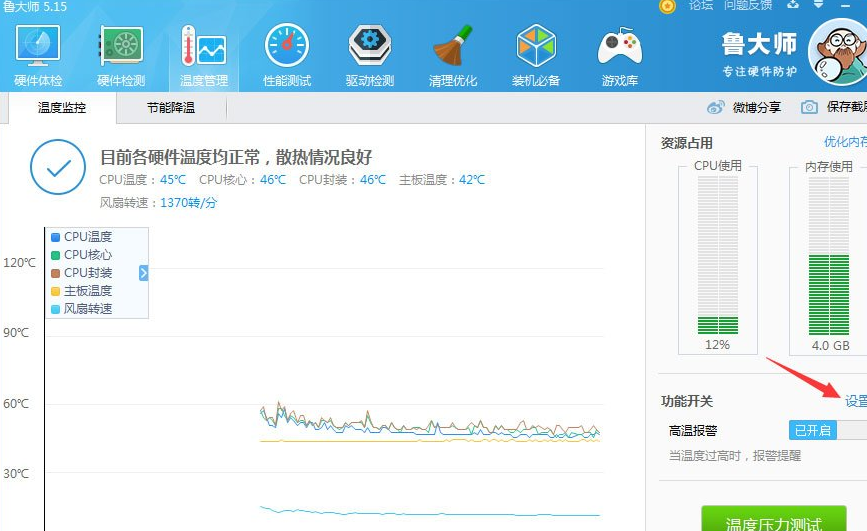
Task: Toggle the CPU核心 series in the legend
Action: (81, 255)
